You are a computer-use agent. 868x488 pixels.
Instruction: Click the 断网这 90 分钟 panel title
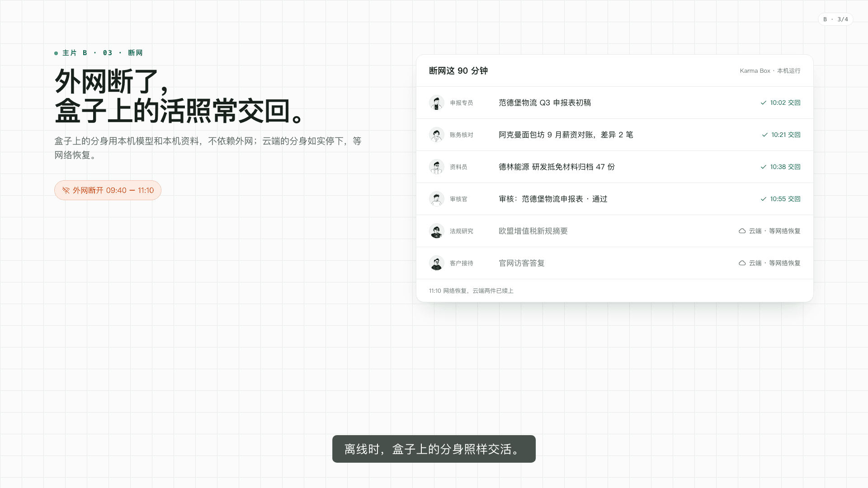coord(458,70)
